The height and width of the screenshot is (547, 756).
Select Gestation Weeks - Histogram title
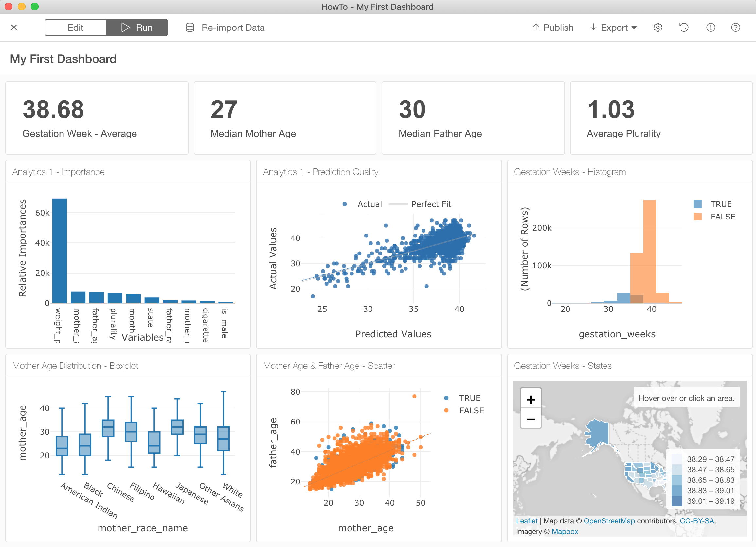point(570,172)
